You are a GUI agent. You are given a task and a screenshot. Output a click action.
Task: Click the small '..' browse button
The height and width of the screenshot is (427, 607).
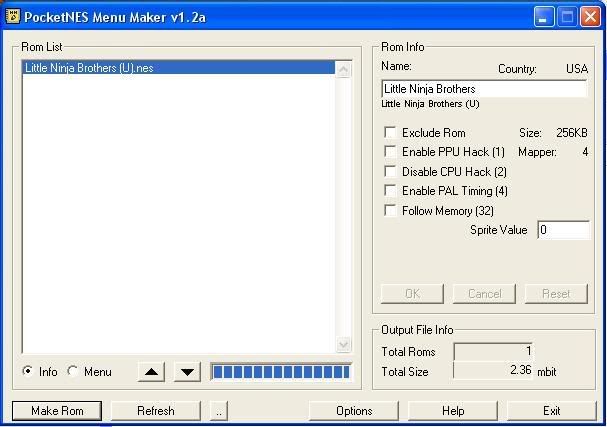[x=219, y=411]
